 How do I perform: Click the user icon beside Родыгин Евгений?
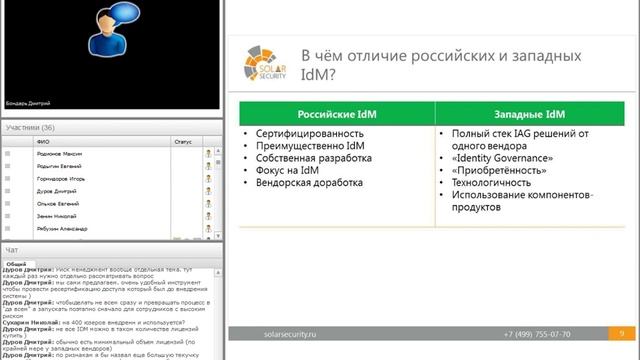tap(209, 166)
